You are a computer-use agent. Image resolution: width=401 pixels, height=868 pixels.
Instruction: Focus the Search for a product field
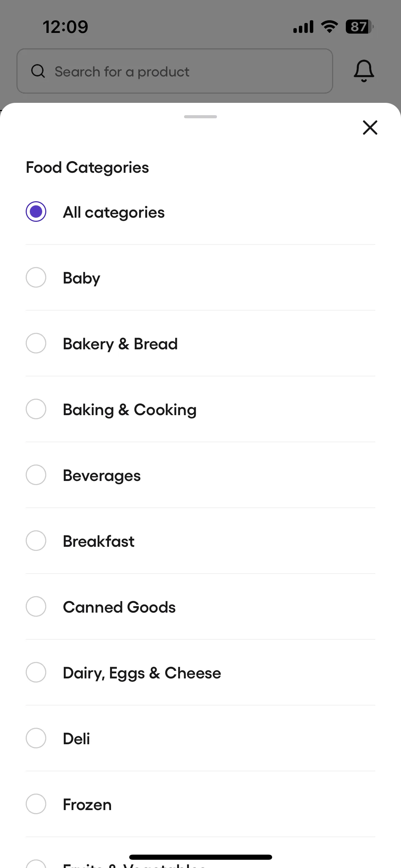[175, 71]
